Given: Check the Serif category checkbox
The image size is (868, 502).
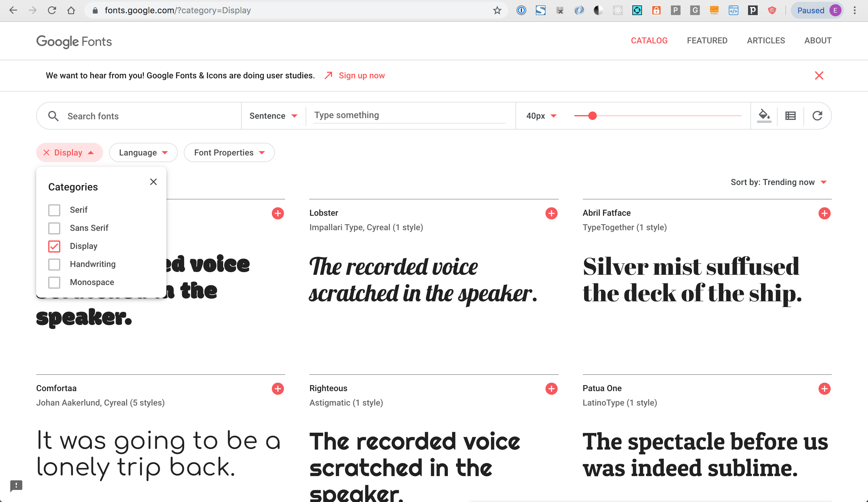Looking at the screenshot, I should 54,210.
